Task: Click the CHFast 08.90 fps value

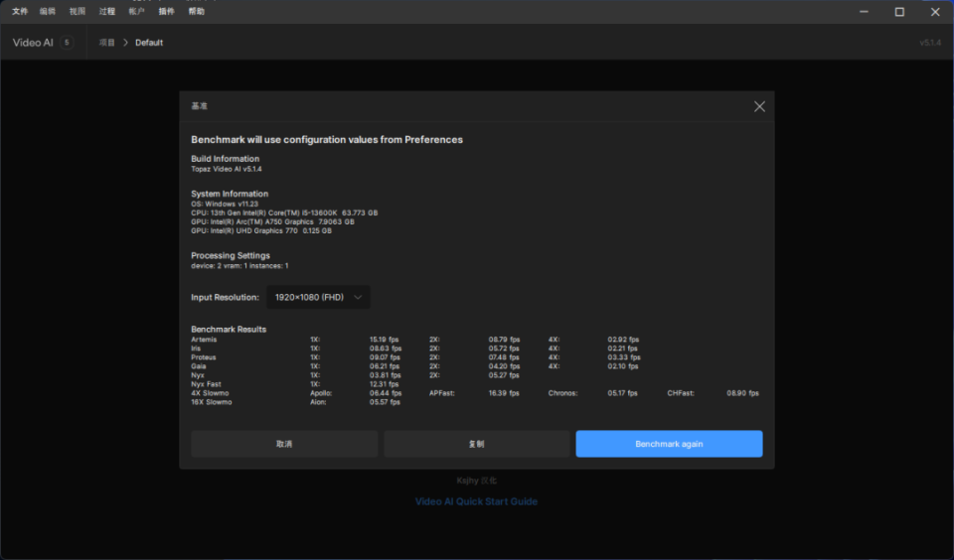Action: pyautogui.click(x=742, y=393)
